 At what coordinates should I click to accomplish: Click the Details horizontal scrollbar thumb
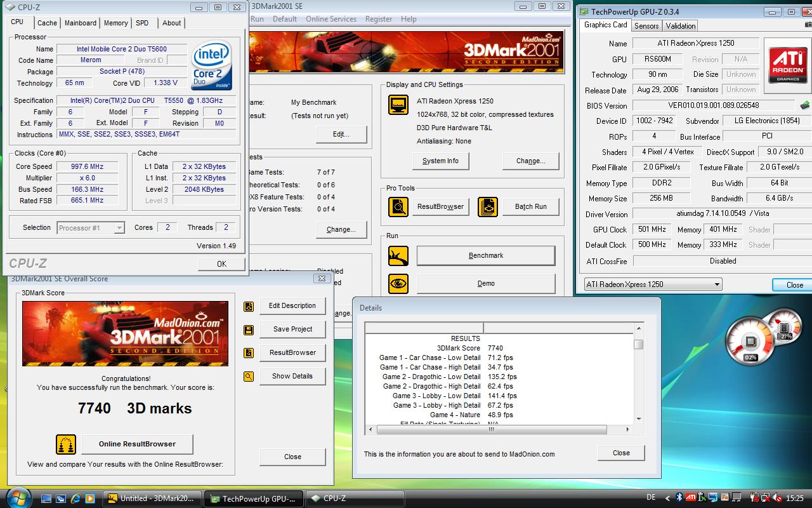point(491,430)
